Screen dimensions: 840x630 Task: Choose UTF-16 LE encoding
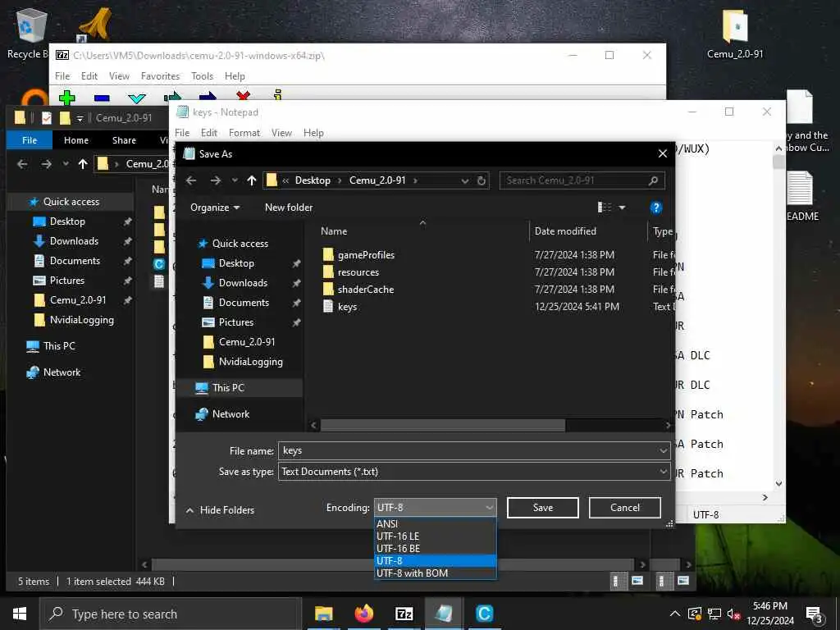435,536
